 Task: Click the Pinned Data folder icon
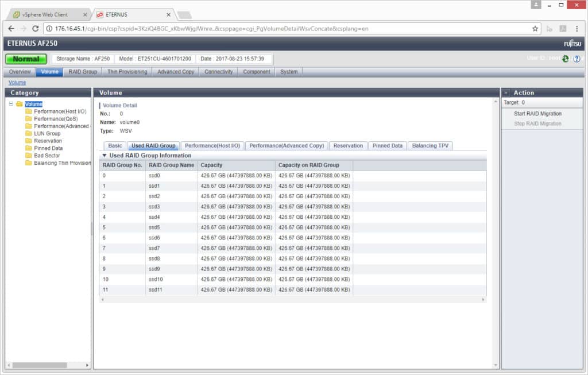pos(29,148)
